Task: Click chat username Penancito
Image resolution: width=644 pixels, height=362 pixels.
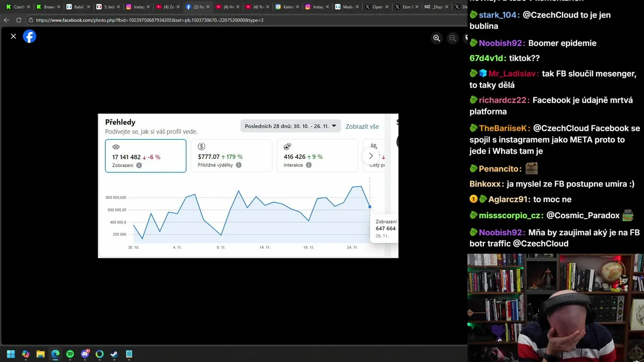Action: [x=500, y=168]
